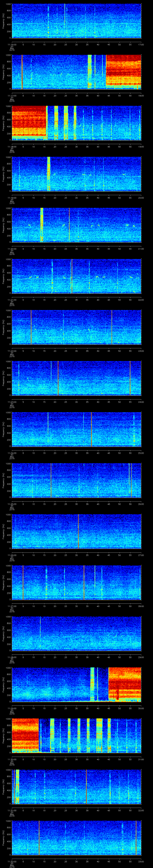
Task: Click the 17:00 end-time label
Action: (141, 44)
